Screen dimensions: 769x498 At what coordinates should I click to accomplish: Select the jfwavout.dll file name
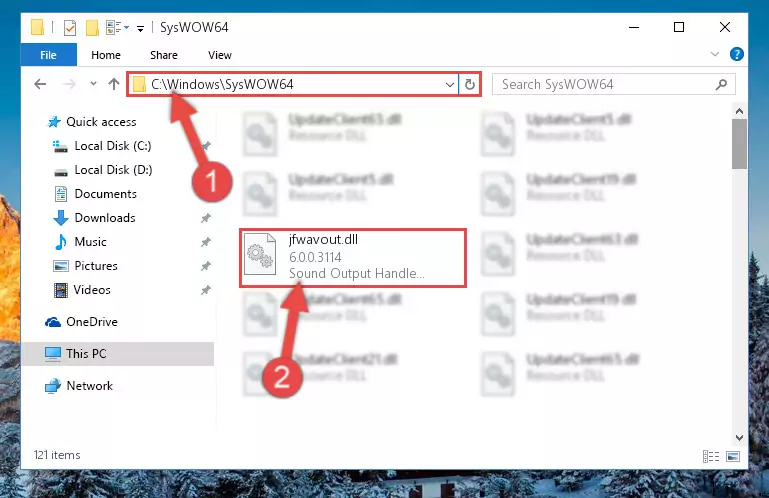coord(323,239)
